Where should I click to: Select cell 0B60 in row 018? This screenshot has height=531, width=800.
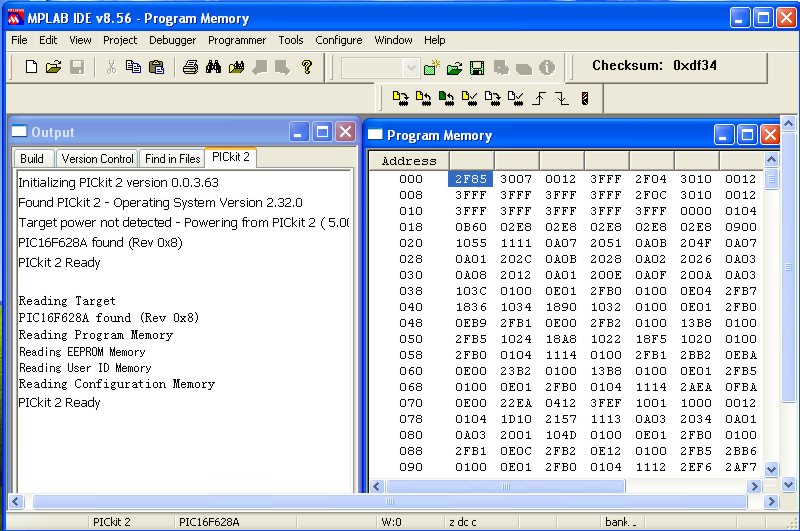470,227
